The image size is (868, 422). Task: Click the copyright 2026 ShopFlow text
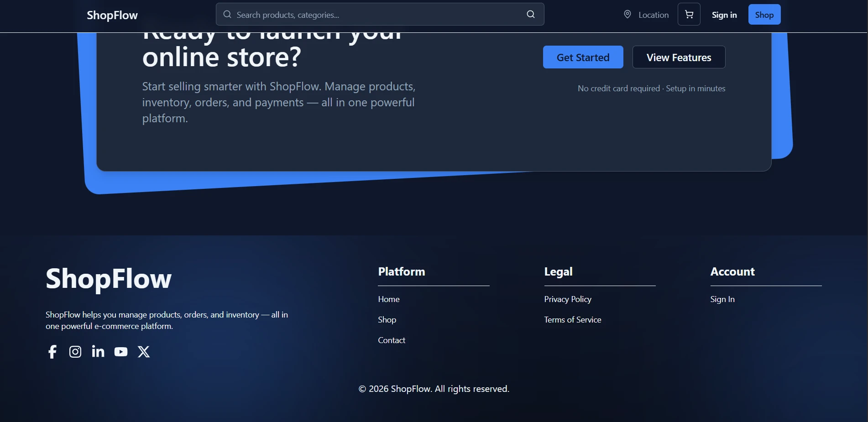(434, 389)
